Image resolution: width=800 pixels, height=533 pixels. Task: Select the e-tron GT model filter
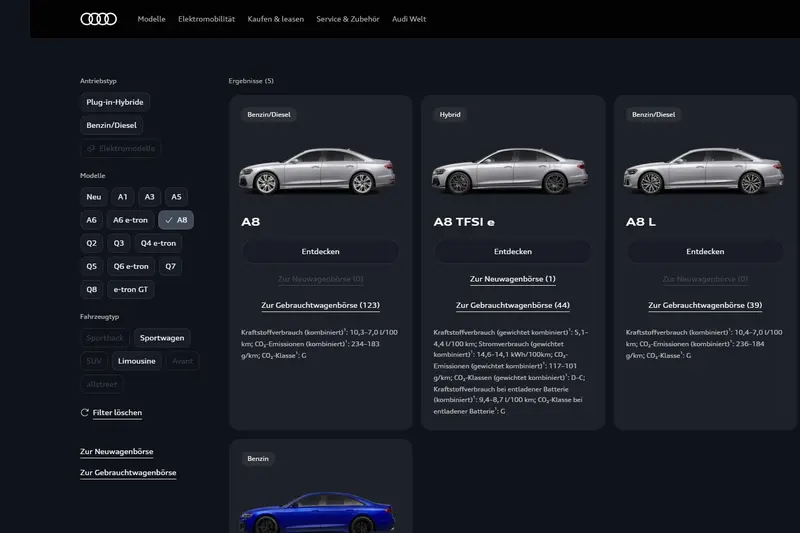(x=132, y=290)
